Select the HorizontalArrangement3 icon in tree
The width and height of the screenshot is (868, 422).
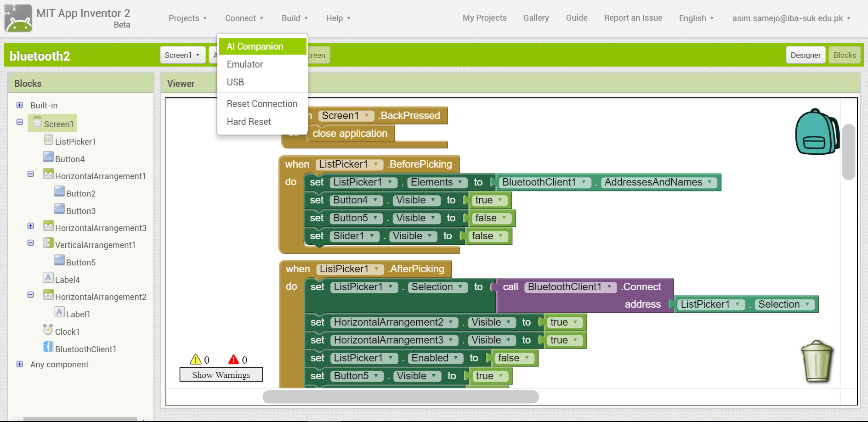pos(48,225)
